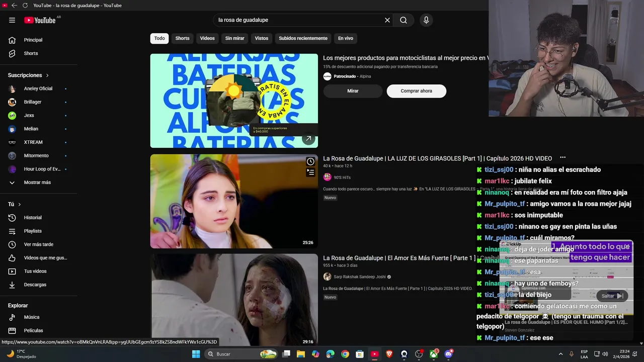Viewport: 644px width, 362px height.
Task: Open the weather widget showing 17°C
Action: click(x=21, y=354)
